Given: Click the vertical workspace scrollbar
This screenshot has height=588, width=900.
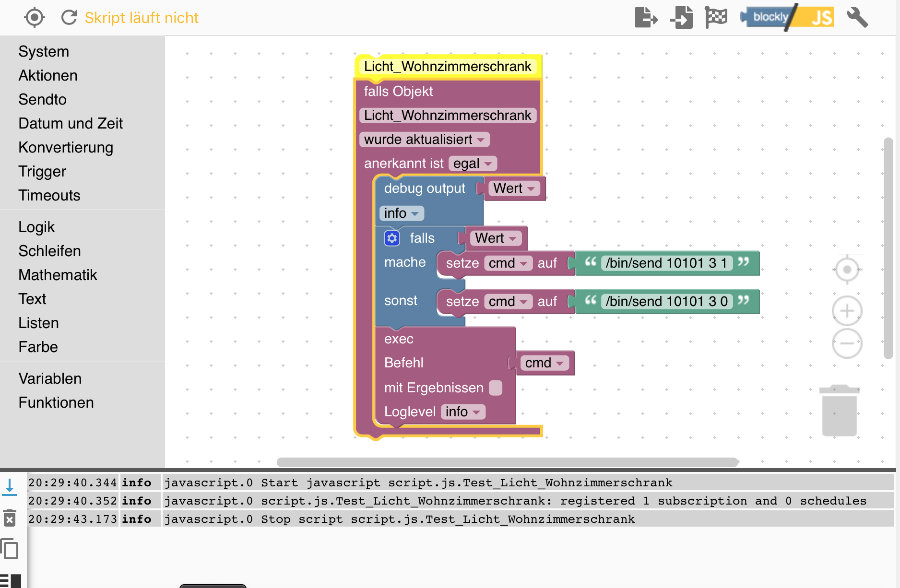Looking at the screenshot, I should [x=888, y=248].
